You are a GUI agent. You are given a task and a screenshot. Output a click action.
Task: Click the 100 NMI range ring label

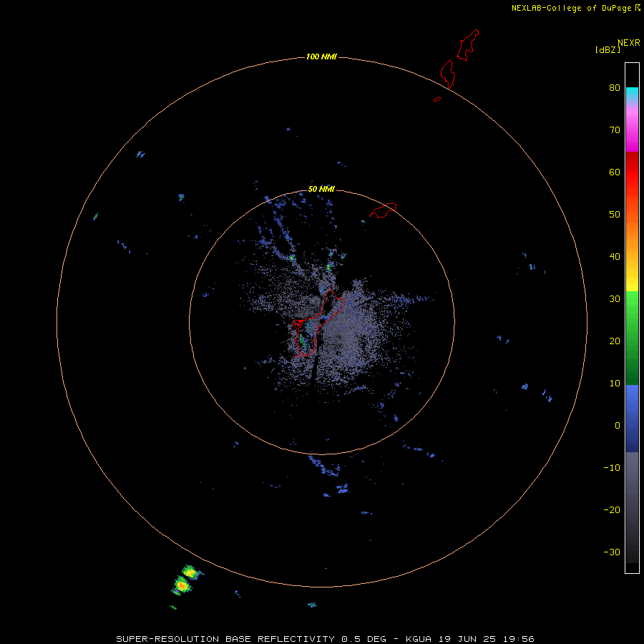click(321, 57)
